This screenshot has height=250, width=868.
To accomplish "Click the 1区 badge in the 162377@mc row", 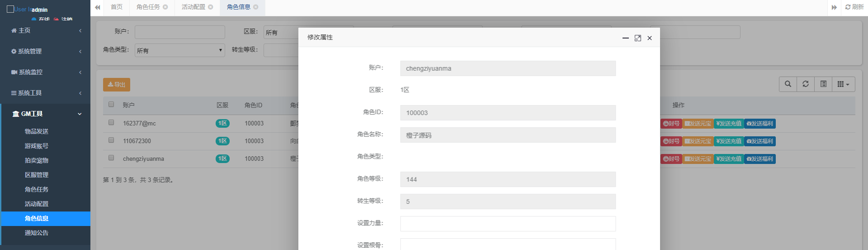I will pyautogui.click(x=222, y=123).
